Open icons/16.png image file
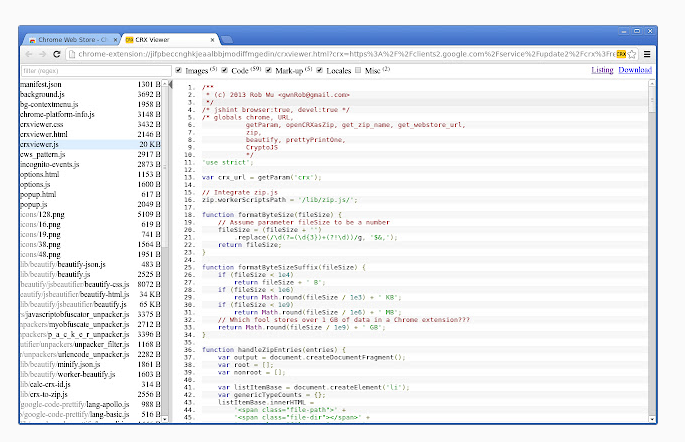 click(90, 225)
